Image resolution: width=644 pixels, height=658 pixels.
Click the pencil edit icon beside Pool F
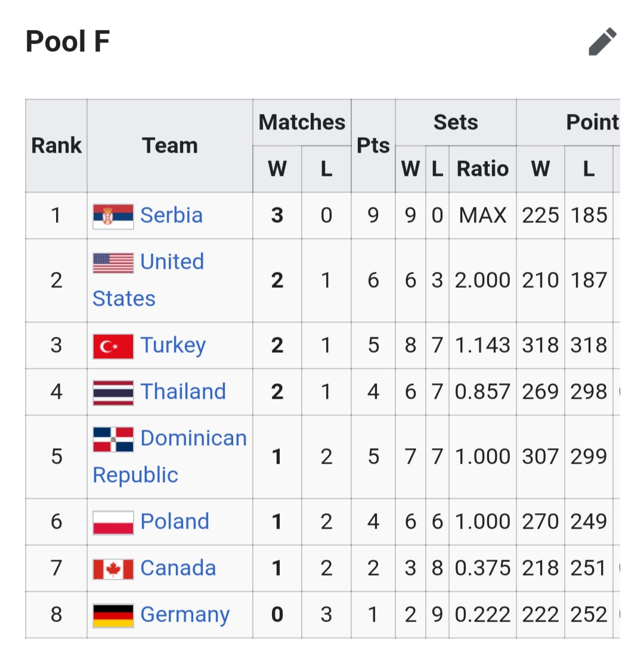(x=602, y=42)
